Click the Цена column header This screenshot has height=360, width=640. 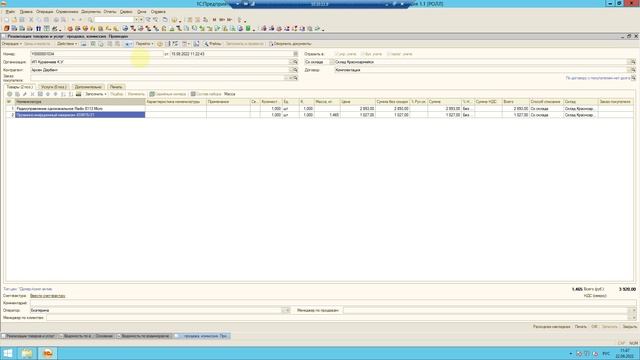click(x=358, y=102)
